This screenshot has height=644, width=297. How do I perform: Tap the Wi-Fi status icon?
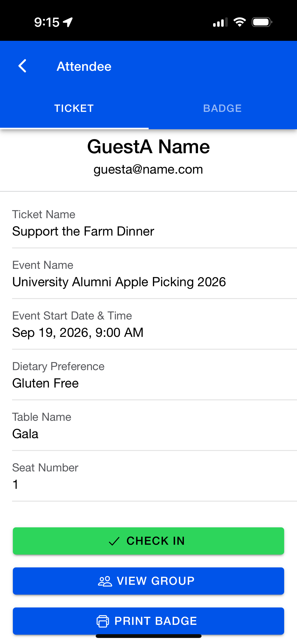[239, 22]
